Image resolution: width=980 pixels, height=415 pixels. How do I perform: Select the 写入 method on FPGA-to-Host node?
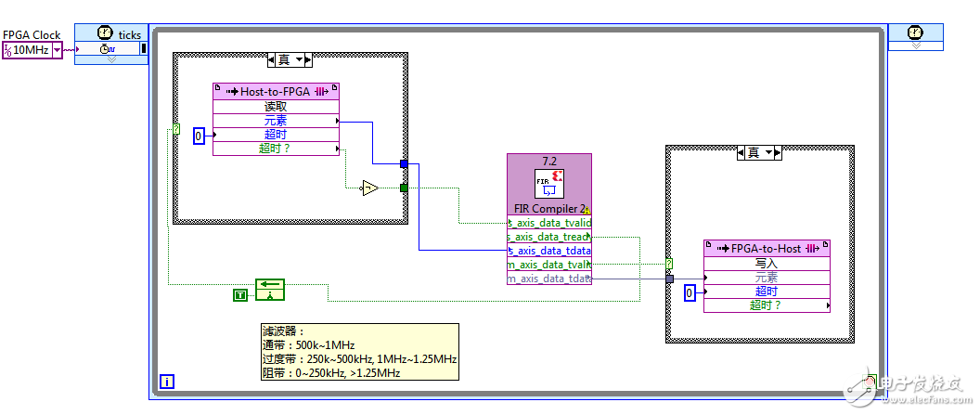pyautogui.click(x=767, y=264)
